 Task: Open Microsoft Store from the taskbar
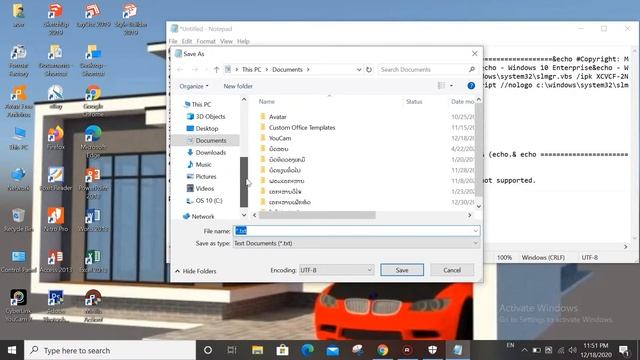pos(282,350)
